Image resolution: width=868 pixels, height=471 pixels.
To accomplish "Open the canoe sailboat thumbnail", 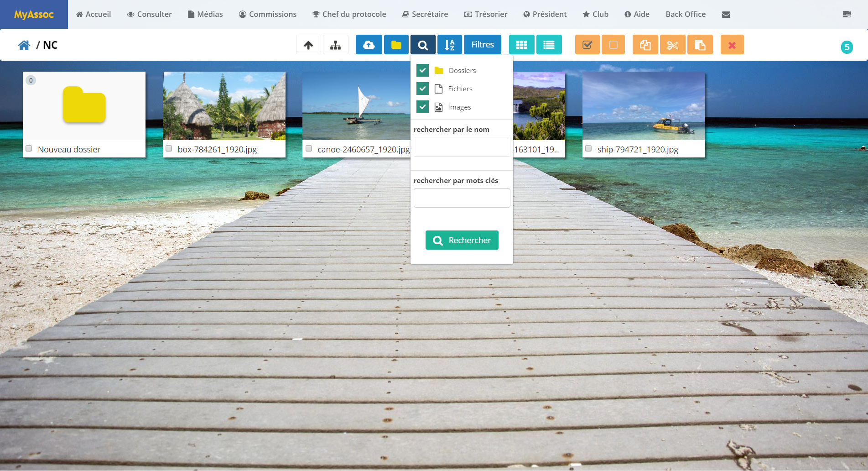I will [356, 106].
